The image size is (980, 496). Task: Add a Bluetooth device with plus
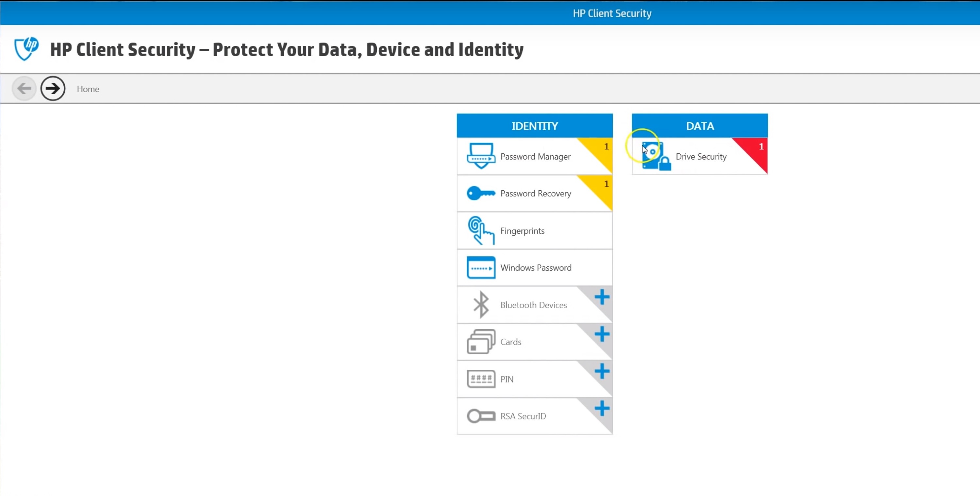pyautogui.click(x=602, y=297)
